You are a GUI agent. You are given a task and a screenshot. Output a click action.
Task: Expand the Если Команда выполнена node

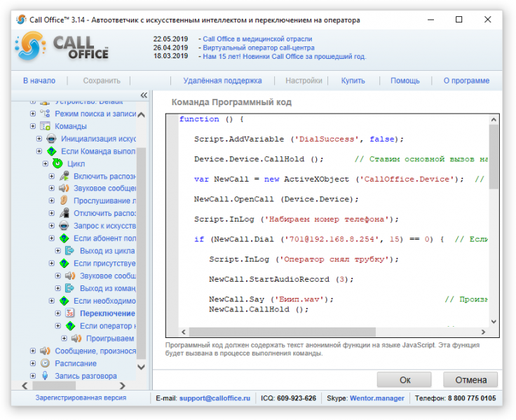coord(39,151)
